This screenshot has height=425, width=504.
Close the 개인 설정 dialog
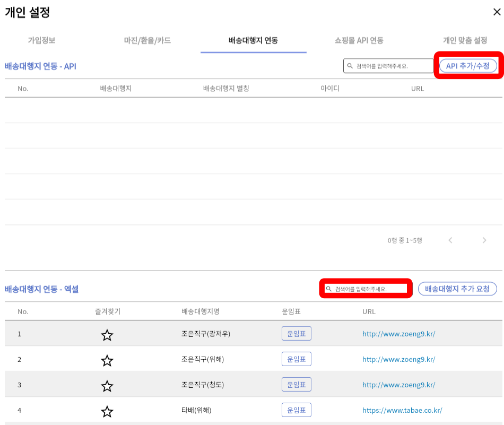click(x=497, y=12)
